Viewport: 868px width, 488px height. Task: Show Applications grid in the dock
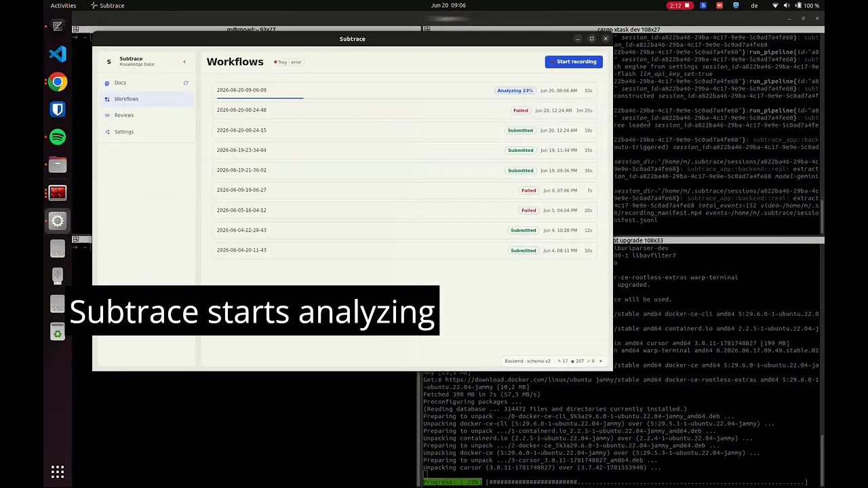coord(58,472)
